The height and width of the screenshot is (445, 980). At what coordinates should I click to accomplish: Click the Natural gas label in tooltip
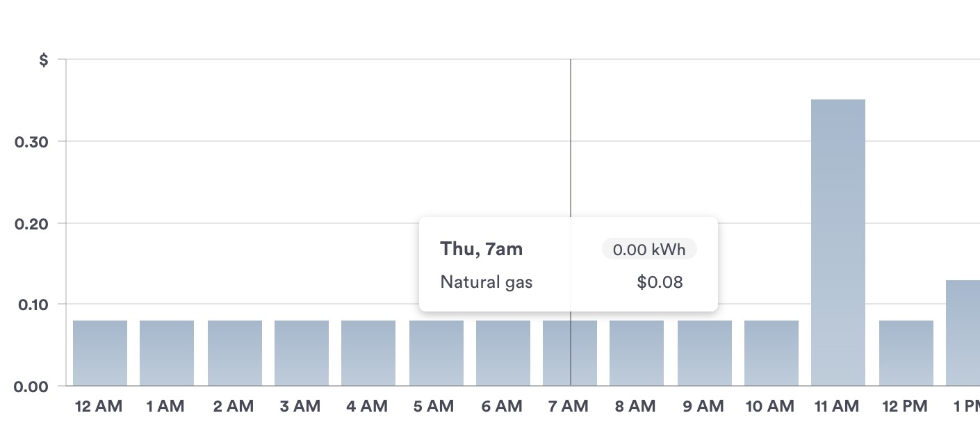[x=487, y=282]
